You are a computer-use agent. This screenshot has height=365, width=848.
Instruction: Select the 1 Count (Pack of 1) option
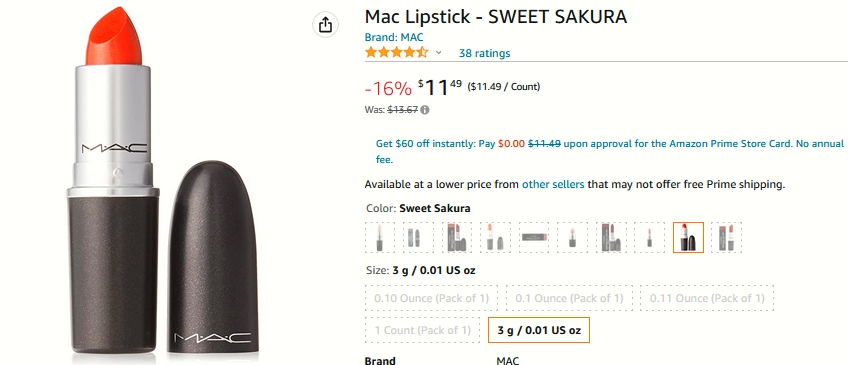pyautogui.click(x=422, y=330)
